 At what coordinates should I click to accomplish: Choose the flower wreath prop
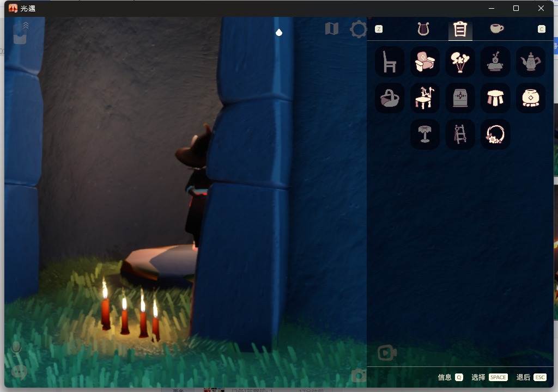tap(495, 134)
